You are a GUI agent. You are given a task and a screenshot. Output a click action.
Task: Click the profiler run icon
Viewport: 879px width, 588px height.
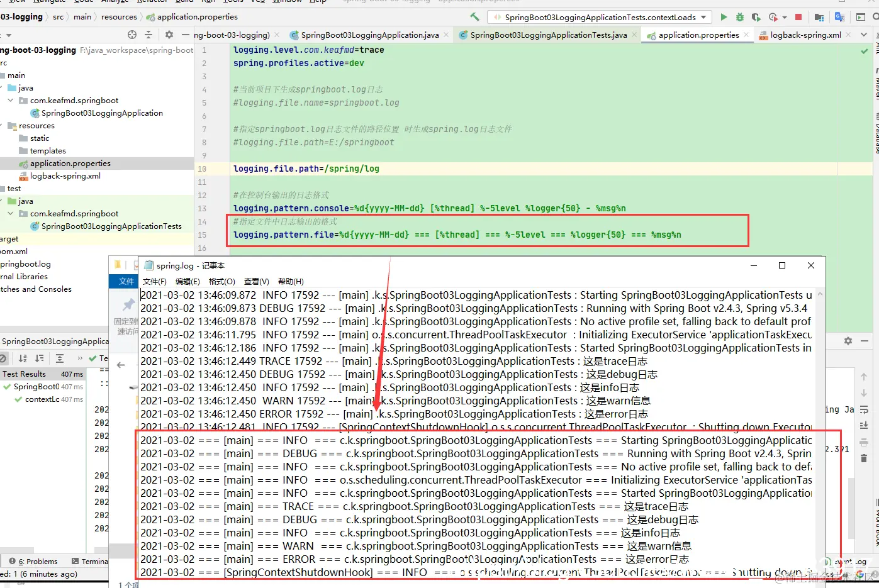click(773, 17)
